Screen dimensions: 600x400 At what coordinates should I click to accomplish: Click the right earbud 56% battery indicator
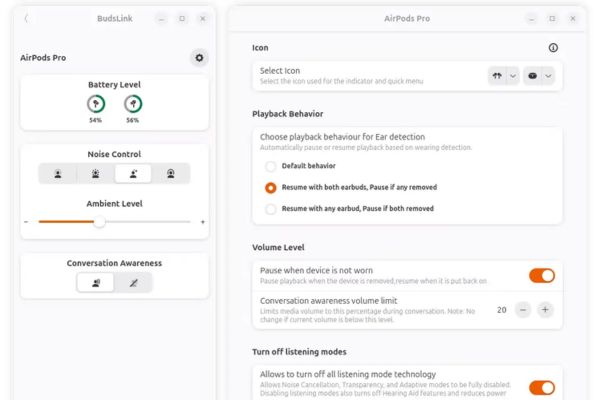(133, 104)
